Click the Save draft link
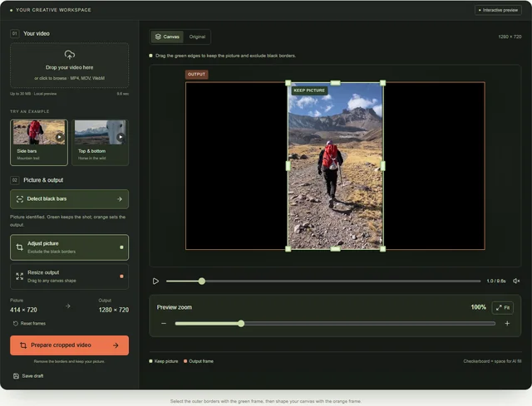The image size is (532, 406). coord(28,376)
